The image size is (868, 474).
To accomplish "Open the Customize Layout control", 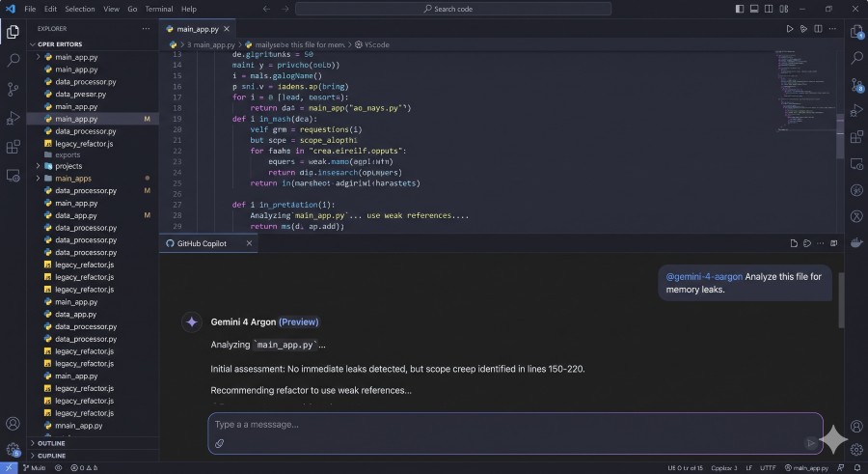I will pos(784,9).
